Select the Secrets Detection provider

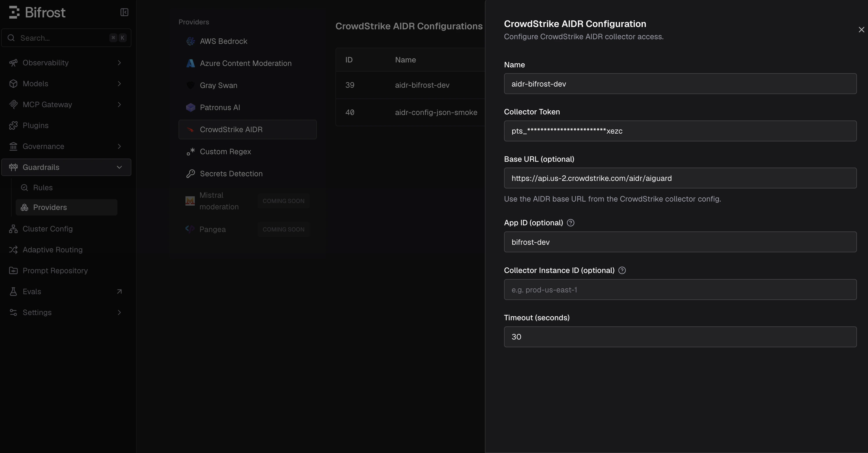click(x=247, y=174)
